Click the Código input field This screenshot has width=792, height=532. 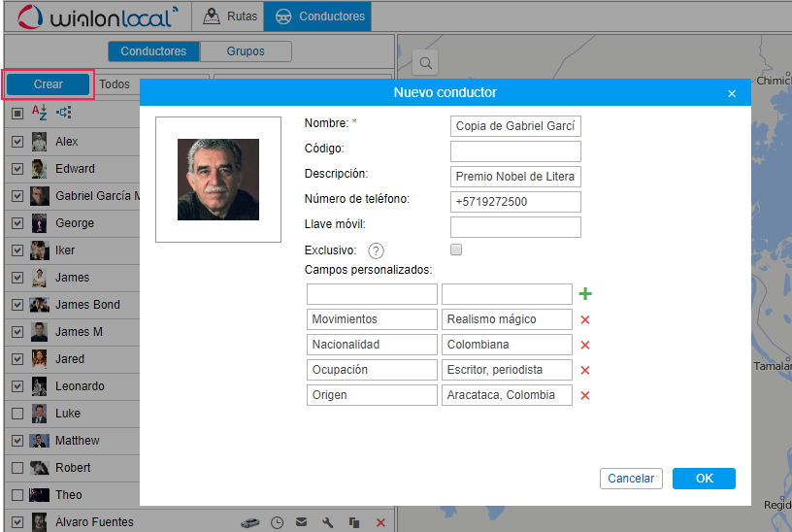pyautogui.click(x=515, y=151)
